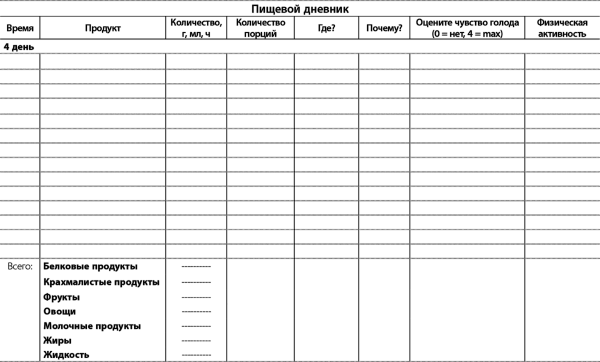Viewport: 600px width, 362px height.
Task: Select the 'Крахмалистые продукты' line
Action: tap(101, 282)
